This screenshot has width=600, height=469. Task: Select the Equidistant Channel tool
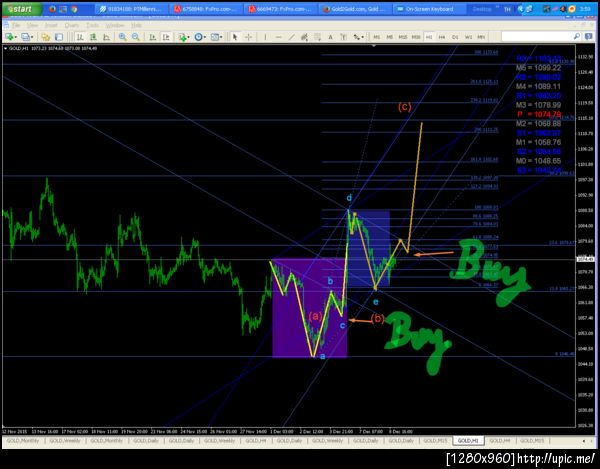point(304,37)
